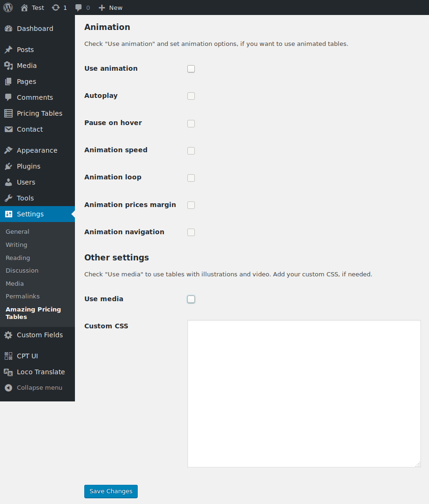Click the Media library icon in main menu

pos(9,66)
